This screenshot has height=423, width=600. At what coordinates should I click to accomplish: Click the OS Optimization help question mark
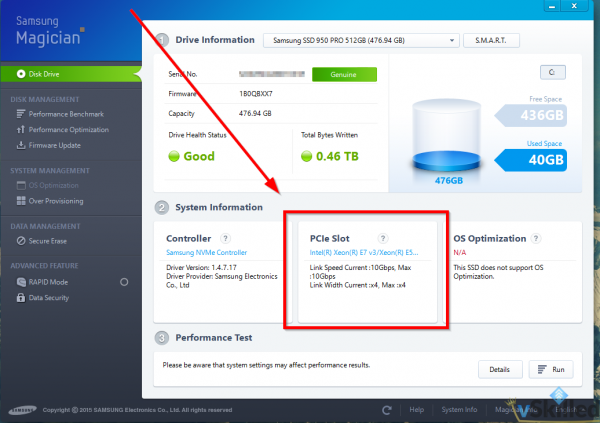click(x=536, y=238)
